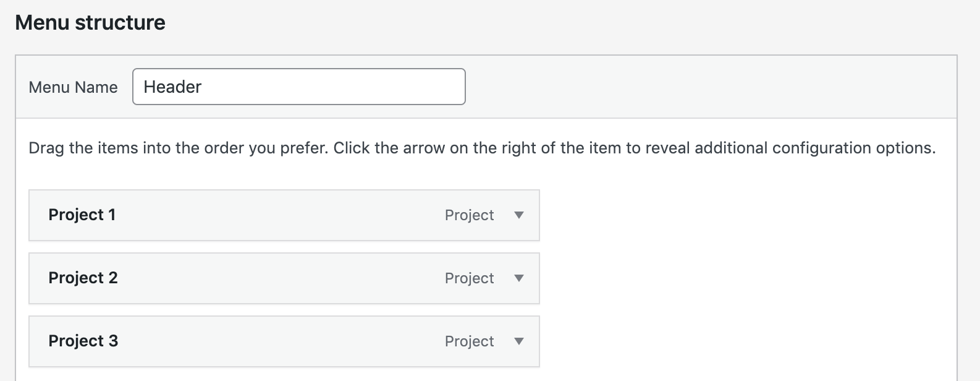Click the drag-order instruction text
980x381 pixels.
[482, 148]
